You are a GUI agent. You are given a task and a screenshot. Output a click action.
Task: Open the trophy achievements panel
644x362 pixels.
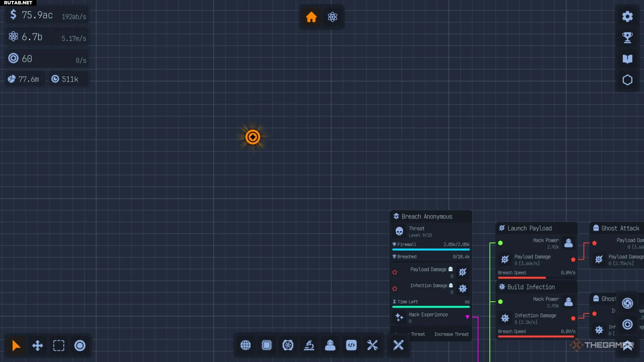click(627, 38)
